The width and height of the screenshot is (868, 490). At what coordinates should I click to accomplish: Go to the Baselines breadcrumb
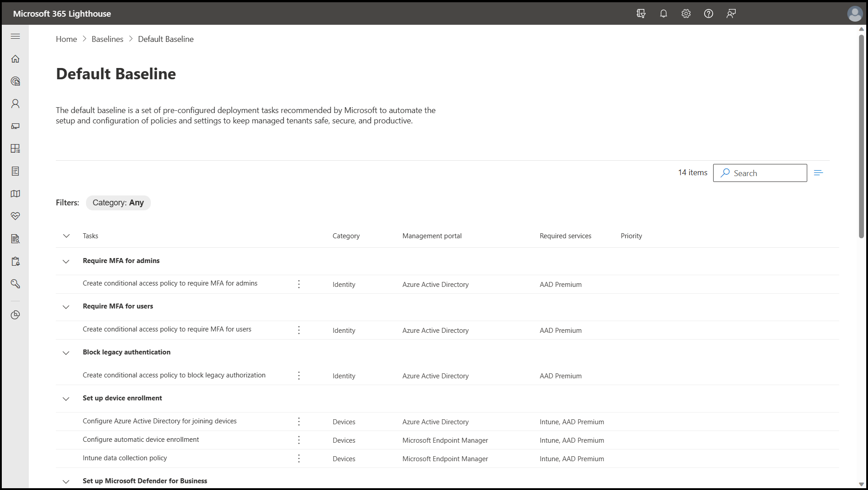pyautogui.click(x=107, y=39)
